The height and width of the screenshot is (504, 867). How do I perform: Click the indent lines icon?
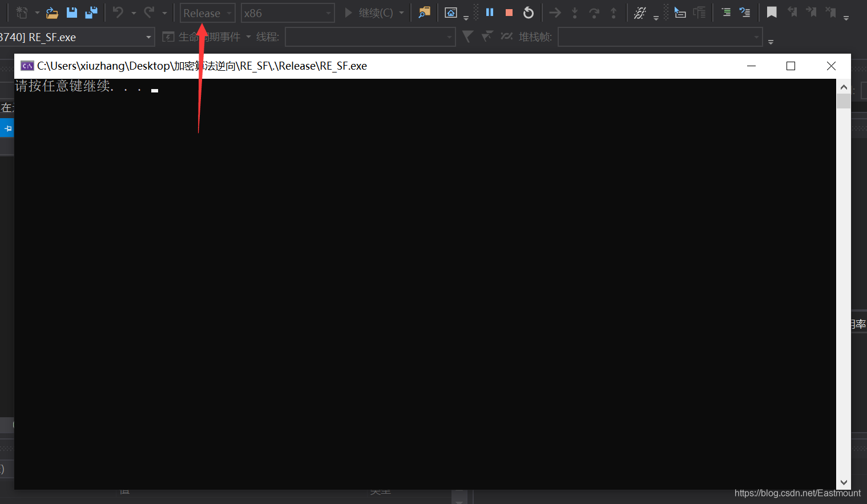pyautogui.click(x=726, y=13)
